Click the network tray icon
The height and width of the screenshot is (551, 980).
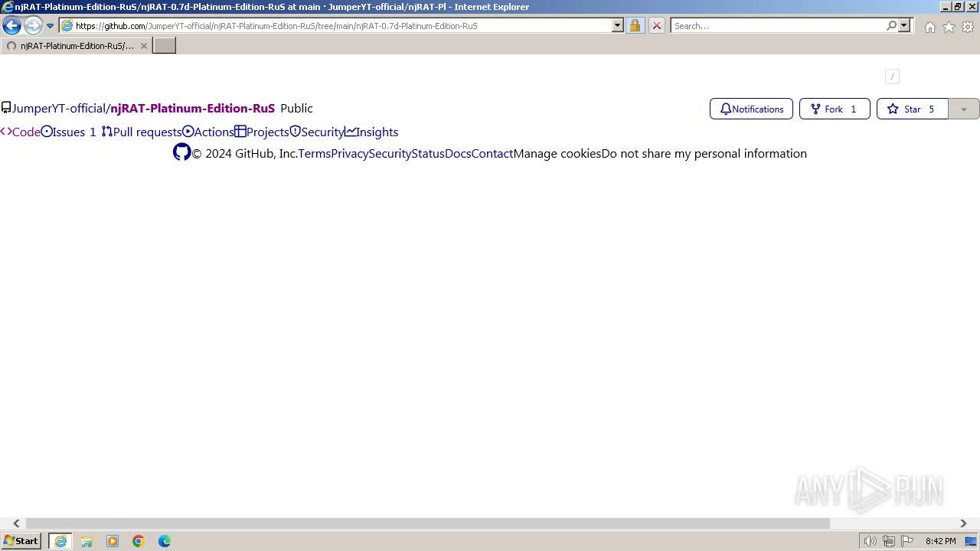889,541
